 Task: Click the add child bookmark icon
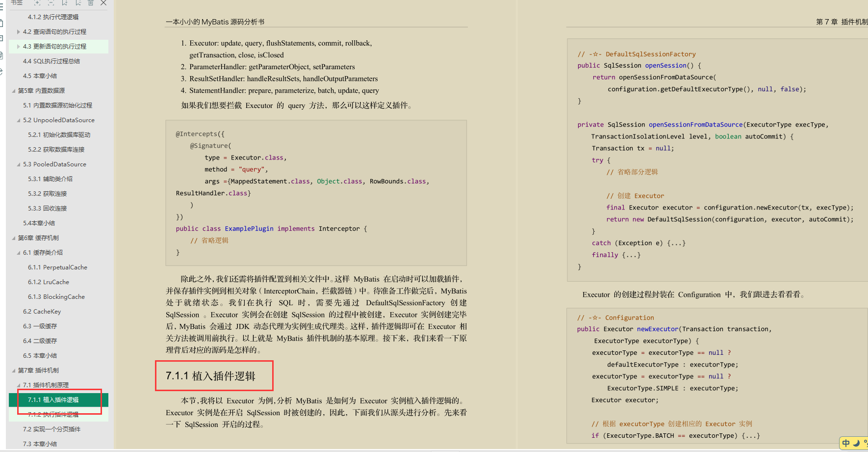[x=78, y=3]
